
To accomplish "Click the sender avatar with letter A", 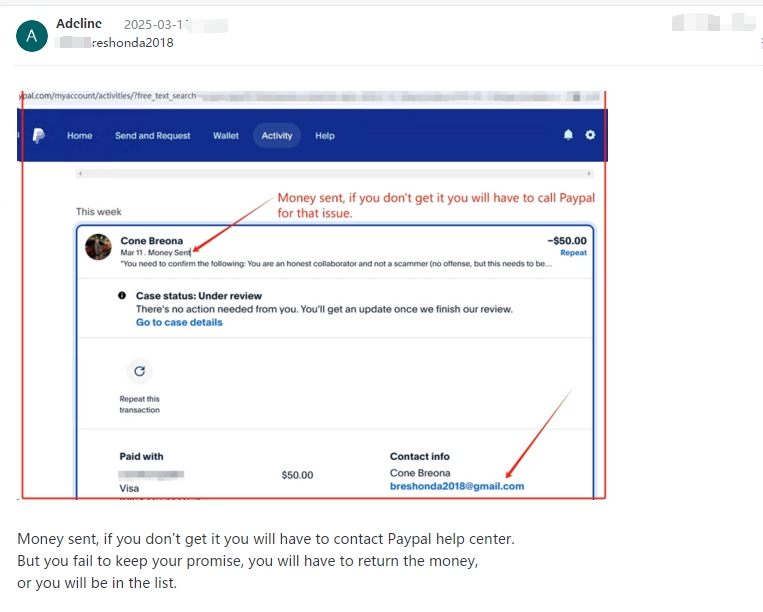I will click(32, 36).
